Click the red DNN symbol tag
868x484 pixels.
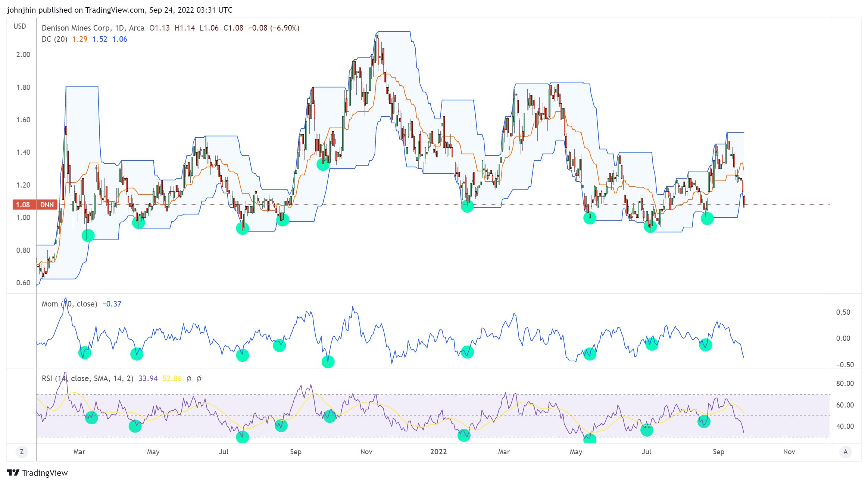click(47, 205)
